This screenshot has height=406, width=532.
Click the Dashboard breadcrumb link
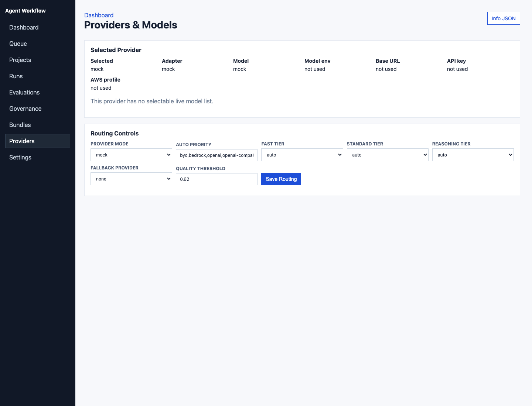99,15
